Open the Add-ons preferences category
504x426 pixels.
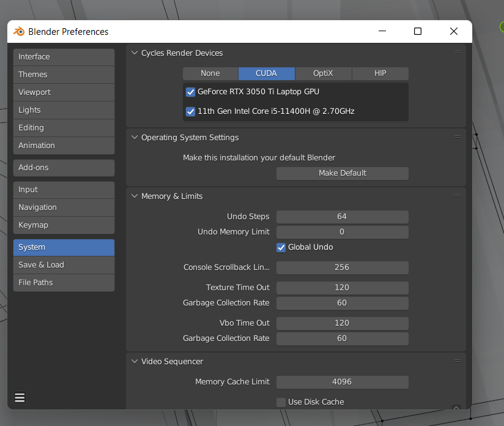(64, 168)
